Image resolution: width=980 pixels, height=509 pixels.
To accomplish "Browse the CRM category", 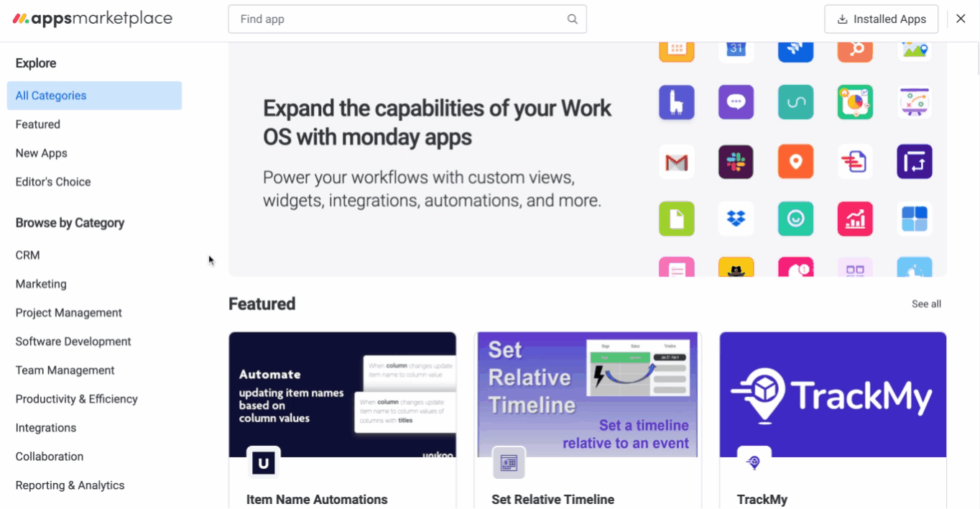I will click(x=28, y=255).
